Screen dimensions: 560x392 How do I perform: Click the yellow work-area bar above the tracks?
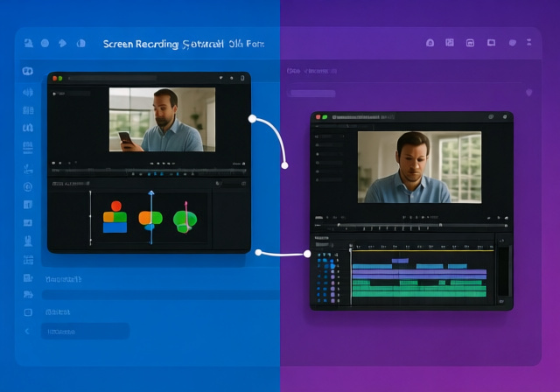[423, 250]
